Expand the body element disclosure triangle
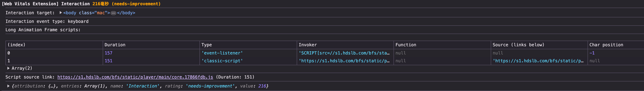Viewport: 644px width, 91px height. click(61, 13)
